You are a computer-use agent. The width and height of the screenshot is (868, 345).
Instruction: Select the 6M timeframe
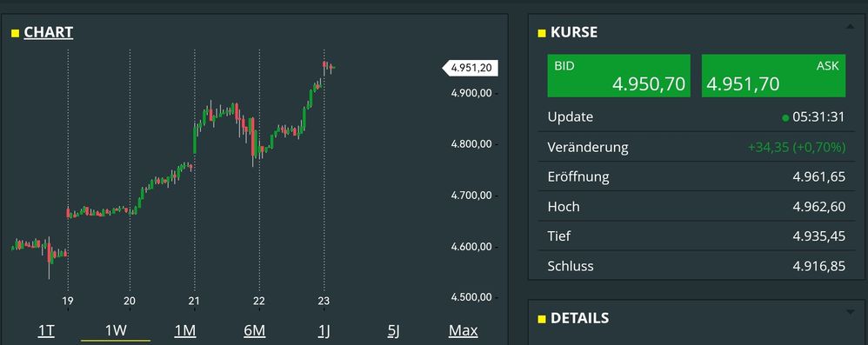point(255,330)
